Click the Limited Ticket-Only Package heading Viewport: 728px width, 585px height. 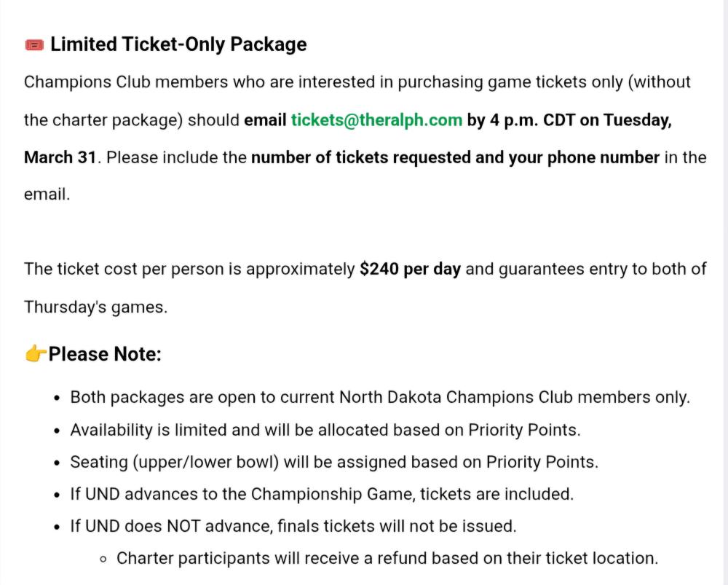[x=178, y=44]
